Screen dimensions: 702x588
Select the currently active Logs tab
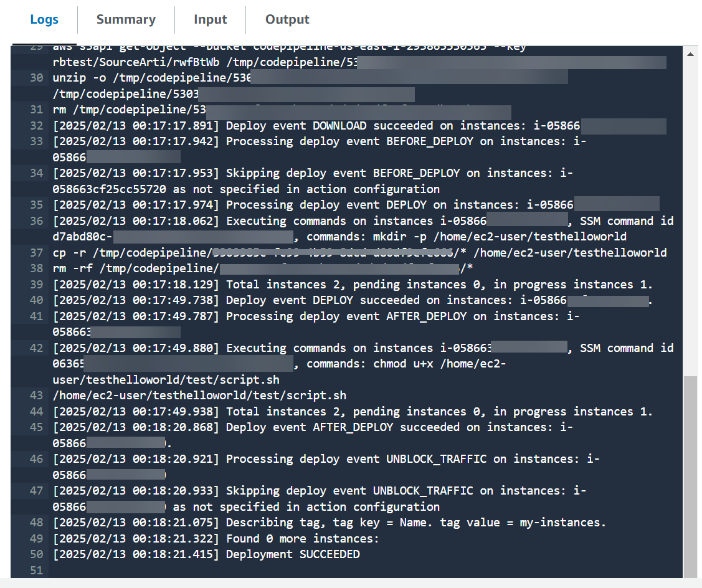[x=44, y=19]
